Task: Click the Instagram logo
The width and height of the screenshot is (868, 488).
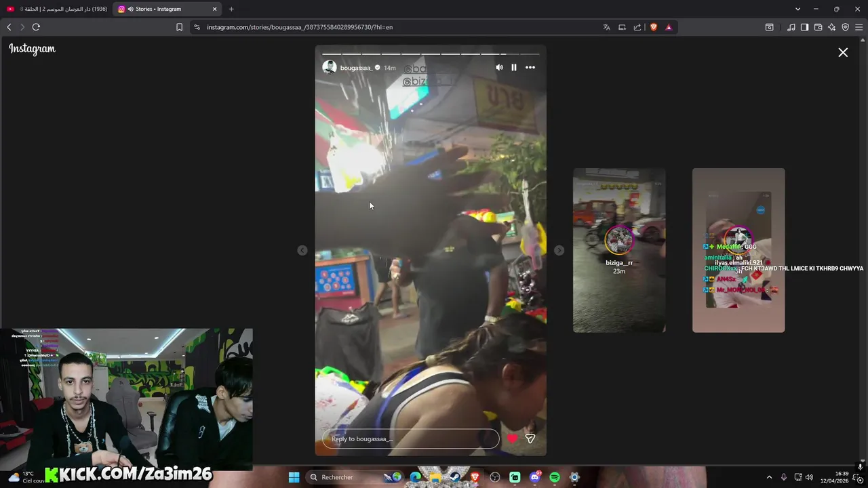Action: [x=32, y=49]
